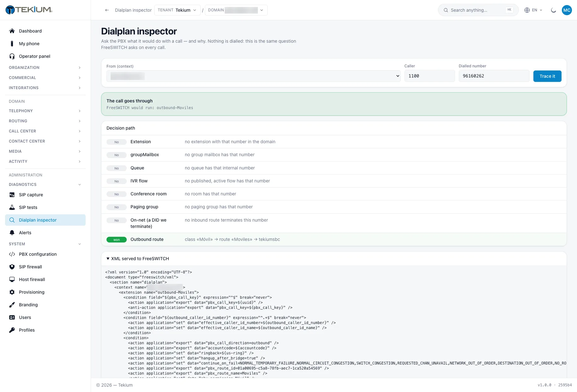The height and width of the screenshot is (392, 577).
Task: Open Alerts page
Action: (x=45, y=233)
